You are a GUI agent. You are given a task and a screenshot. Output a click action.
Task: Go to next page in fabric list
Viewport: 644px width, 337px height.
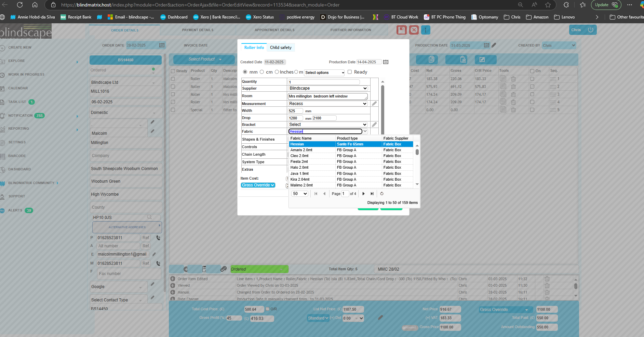click(363, 194)
